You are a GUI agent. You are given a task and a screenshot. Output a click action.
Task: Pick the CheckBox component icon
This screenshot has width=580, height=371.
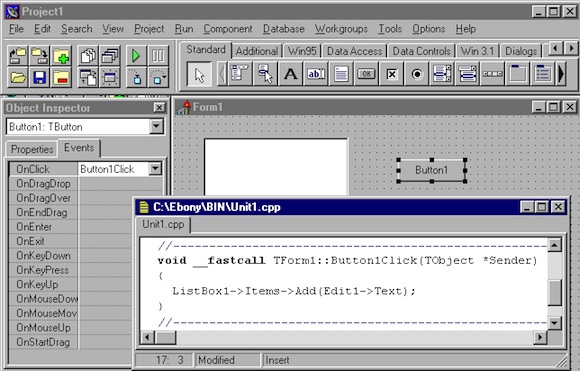391,74
